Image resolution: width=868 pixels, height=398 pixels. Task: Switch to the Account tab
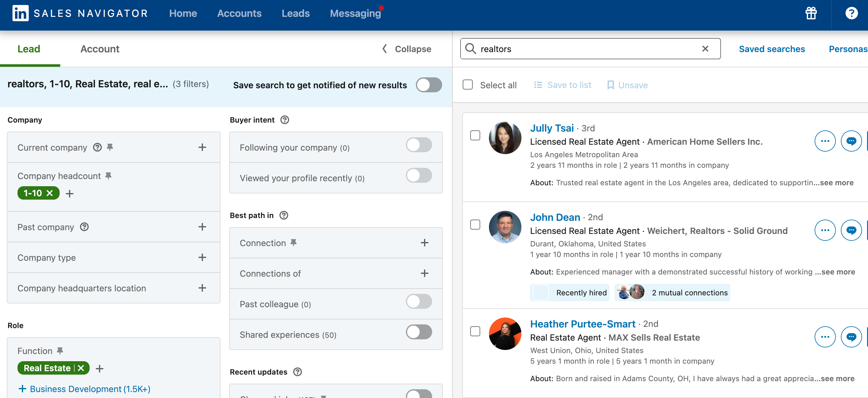pyautogui.click(x=100, y=49)
